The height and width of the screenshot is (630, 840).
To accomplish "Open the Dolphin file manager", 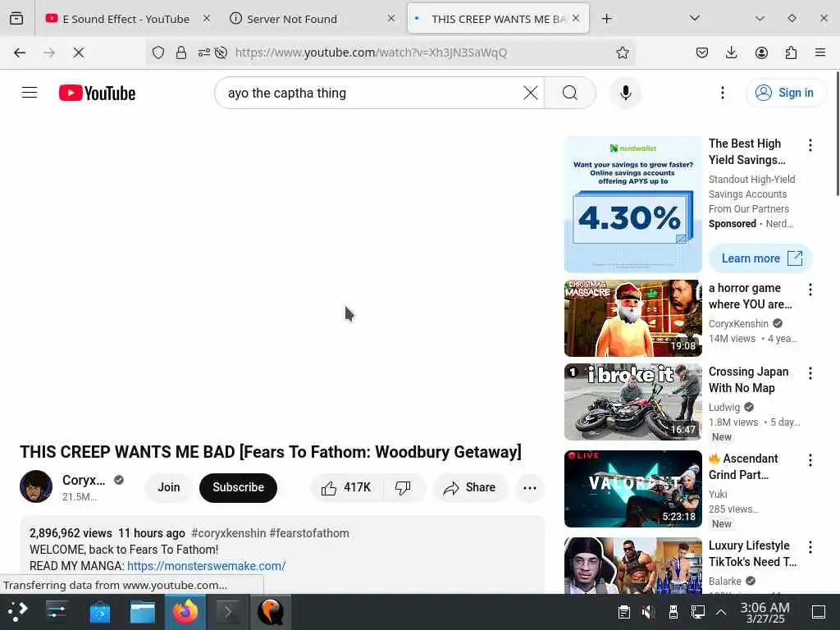I will click(x=143, y=611).
